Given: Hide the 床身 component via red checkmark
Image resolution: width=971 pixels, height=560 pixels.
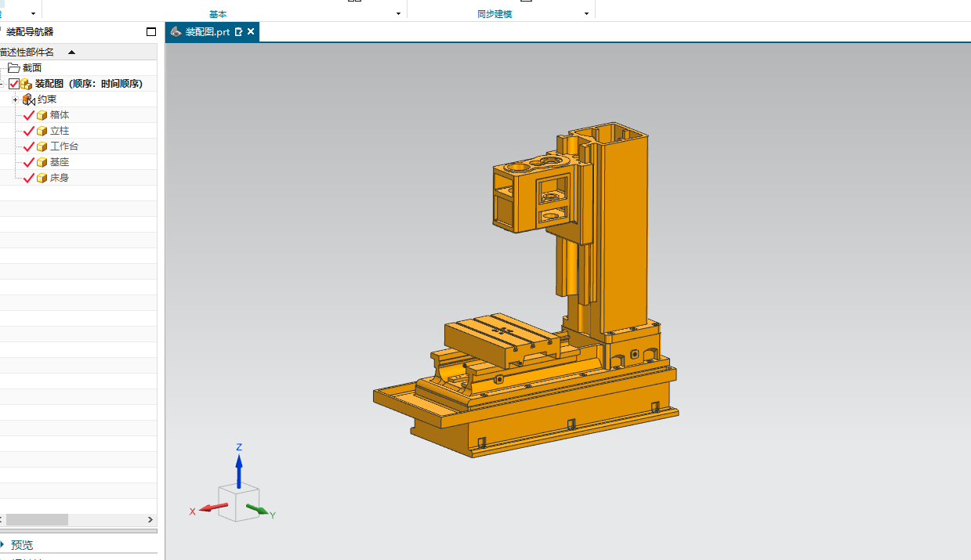Looking at the screenshot, I should tap(29, 178).
